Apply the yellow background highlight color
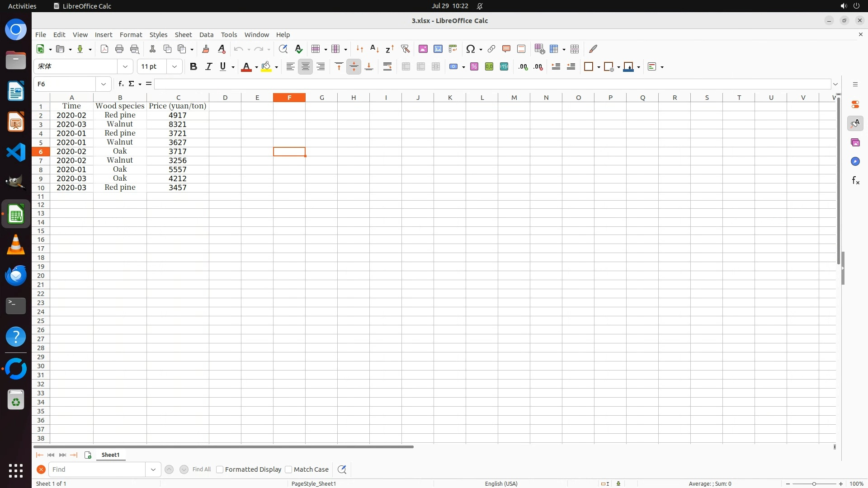 click(266, 67)
